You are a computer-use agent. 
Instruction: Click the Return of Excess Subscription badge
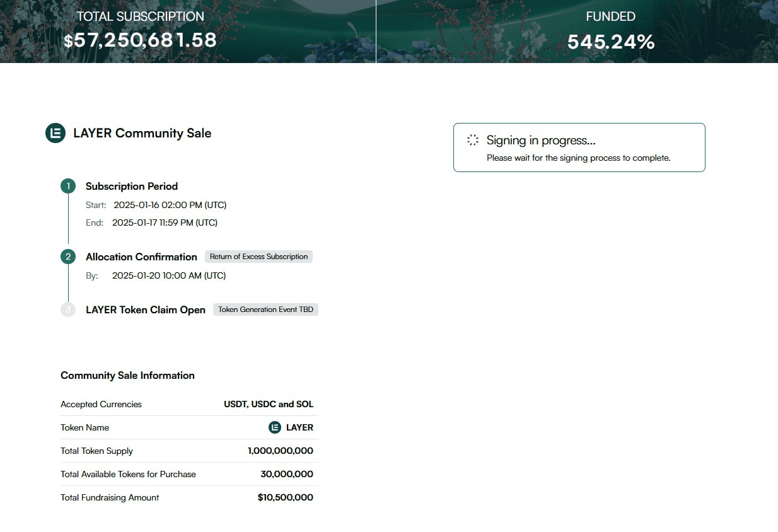(258, 257)
